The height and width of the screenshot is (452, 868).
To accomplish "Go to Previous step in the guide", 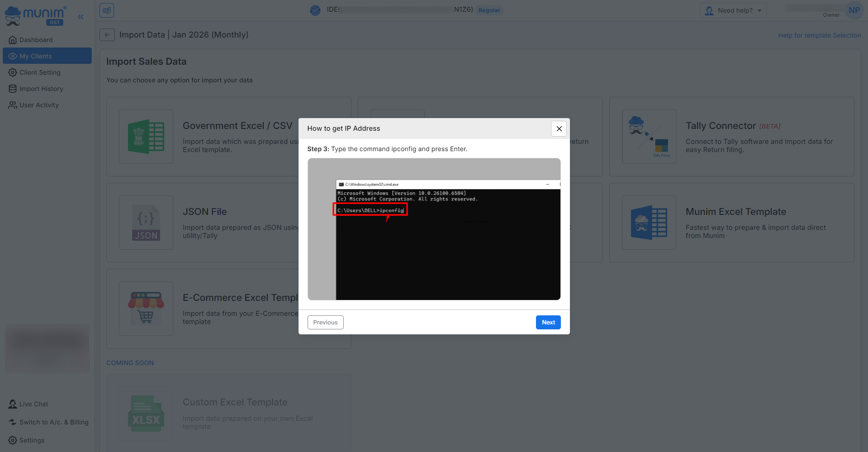I will (x=325, y=322).
